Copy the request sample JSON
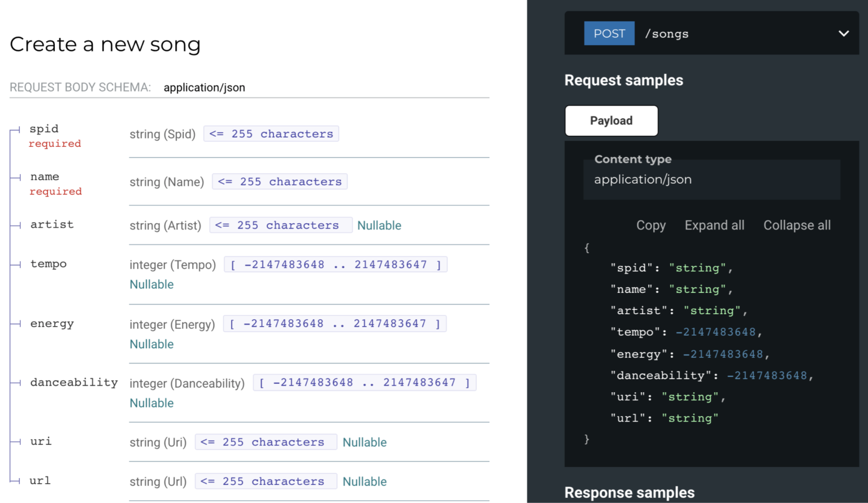 pyautogui.click(x=650, y=226)
